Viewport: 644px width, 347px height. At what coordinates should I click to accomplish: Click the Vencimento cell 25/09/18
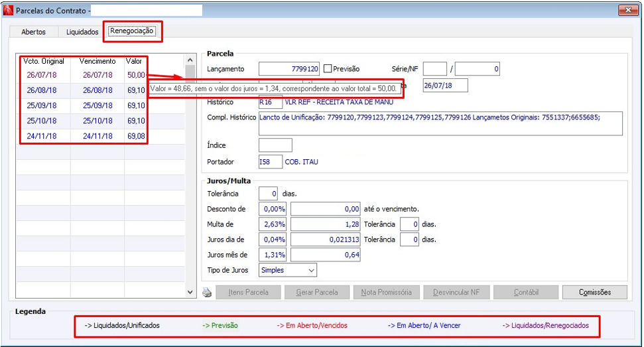coord(97,105)
